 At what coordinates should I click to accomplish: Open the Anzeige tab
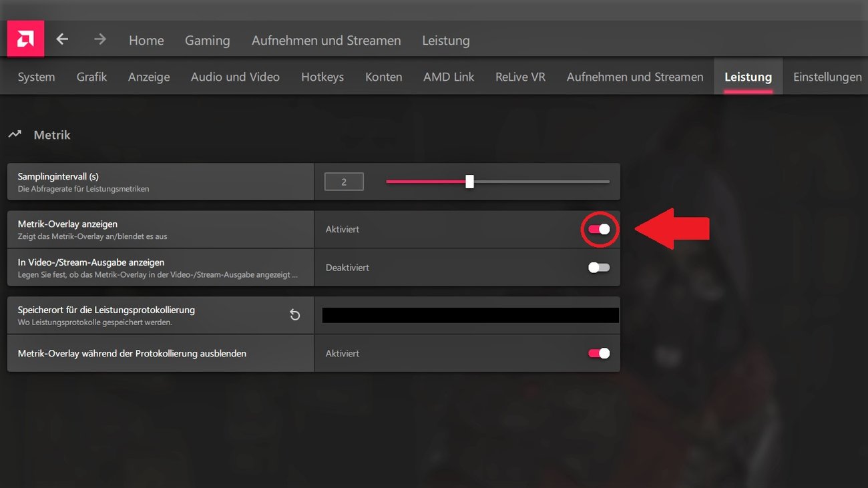(148, 77)
